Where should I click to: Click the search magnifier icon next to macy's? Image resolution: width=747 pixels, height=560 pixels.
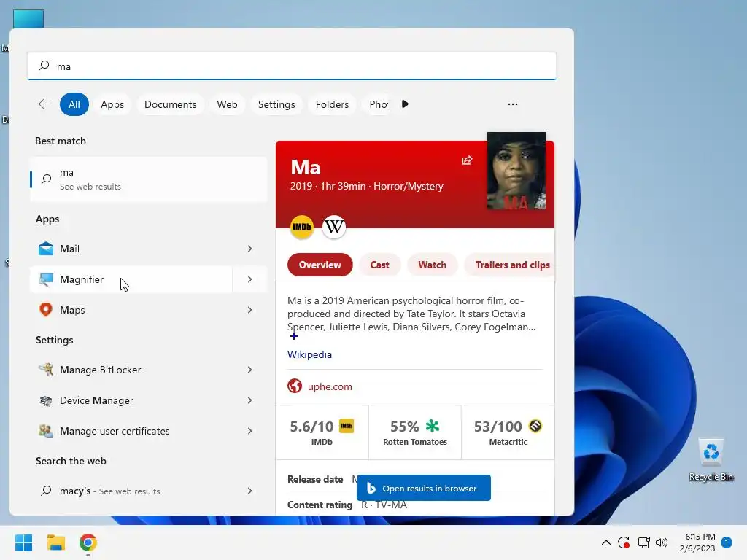coord(46,491)
